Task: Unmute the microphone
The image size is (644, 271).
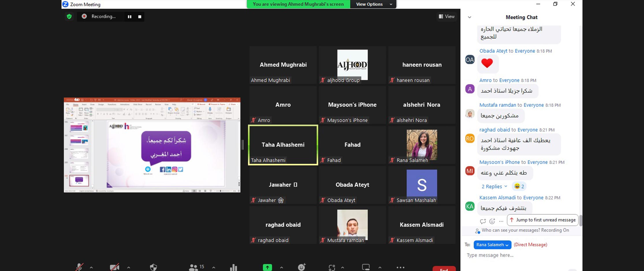Action: click(x=79, y=267)
